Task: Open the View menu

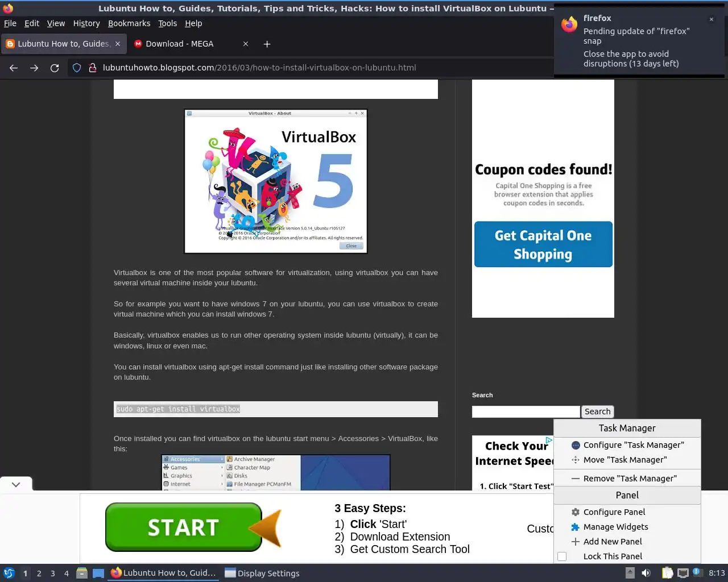Action: (56, 23)
